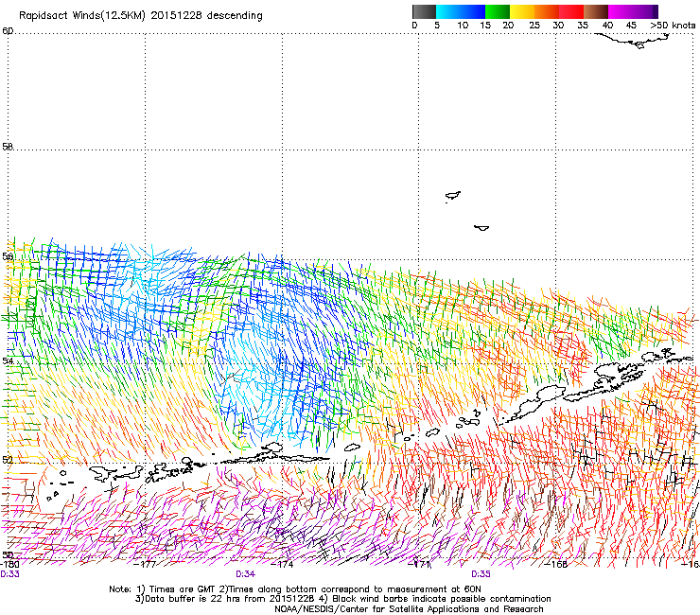Click the '10' knots legend label
The image size is (700, 615).
tap(463, 26)
